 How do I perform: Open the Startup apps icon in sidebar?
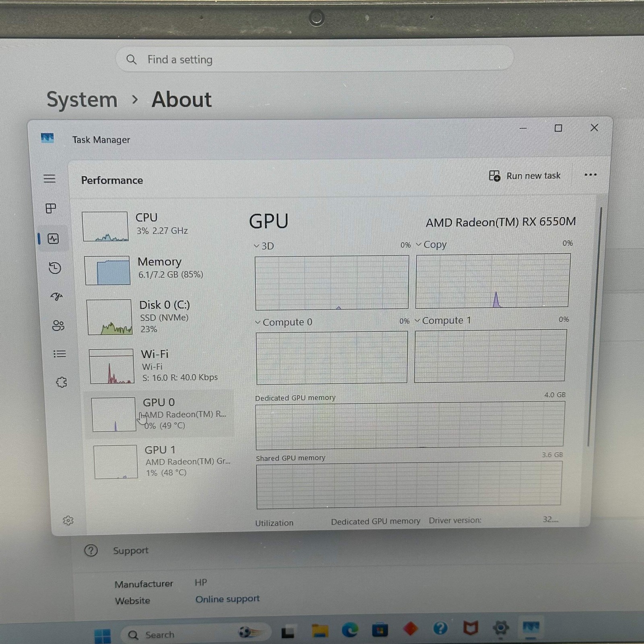[x=56, y=297]
